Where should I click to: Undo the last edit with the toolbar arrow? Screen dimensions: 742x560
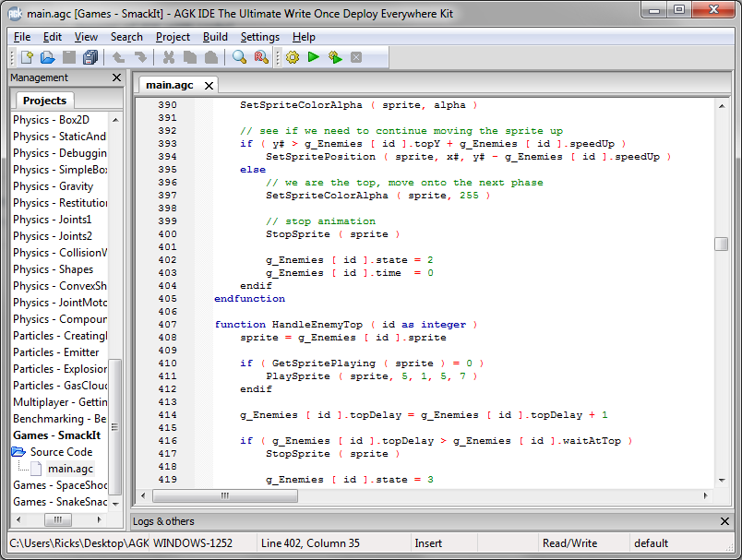pos(118,57)
